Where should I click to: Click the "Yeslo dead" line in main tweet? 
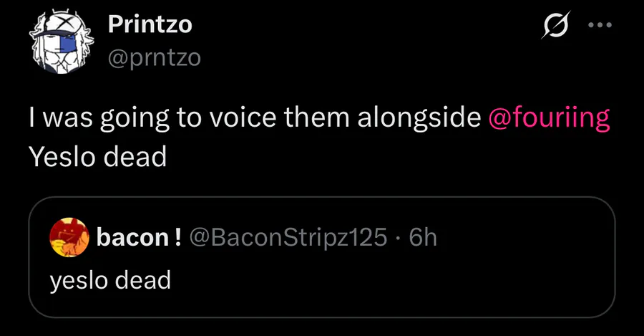(97, 156)
